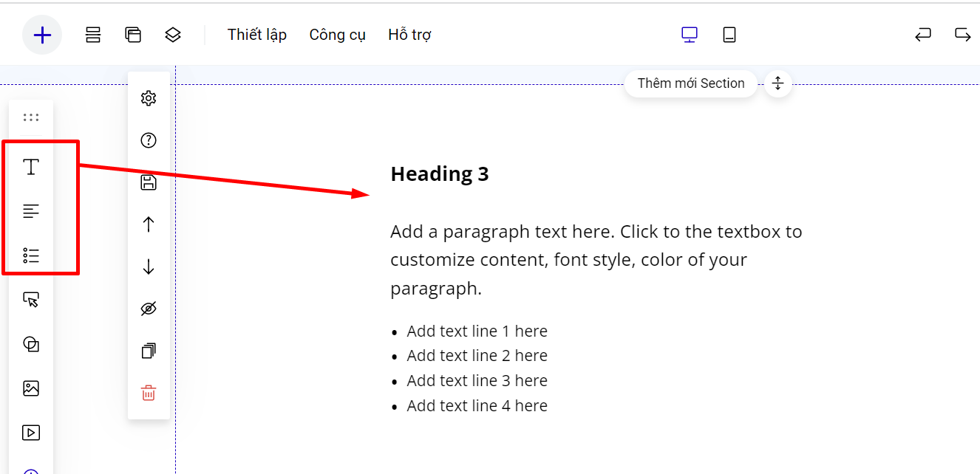
Task: Click the Heading 3 text on canvas
Action: tap(440, 174)
